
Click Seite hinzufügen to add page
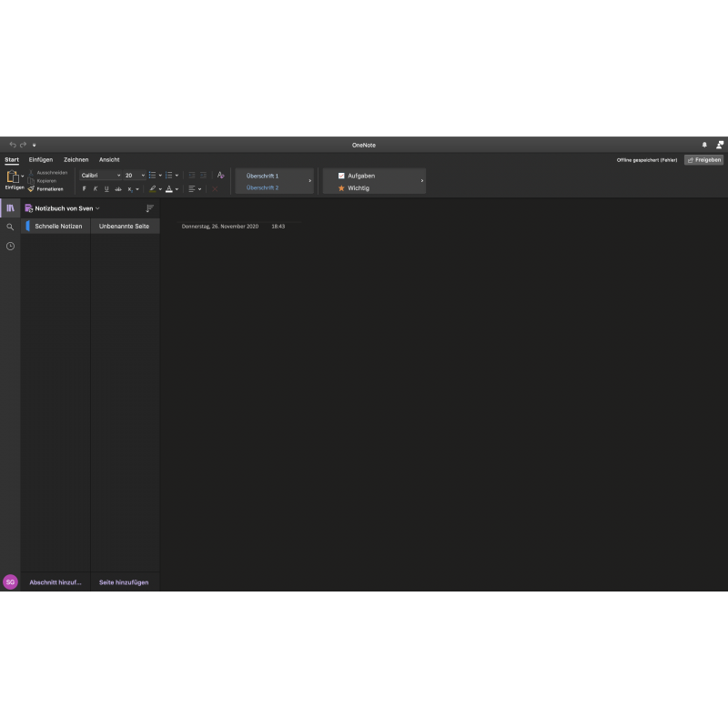tap(124, 582)
